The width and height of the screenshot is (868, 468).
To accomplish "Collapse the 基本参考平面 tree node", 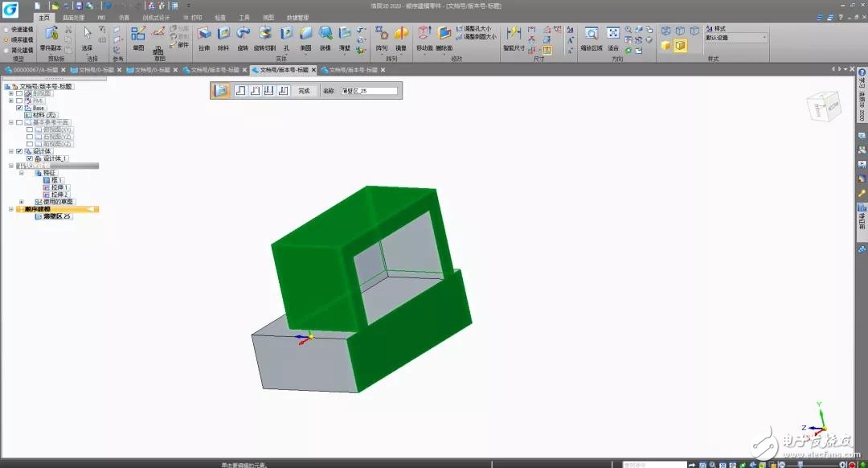I will (x=11, y=122).
